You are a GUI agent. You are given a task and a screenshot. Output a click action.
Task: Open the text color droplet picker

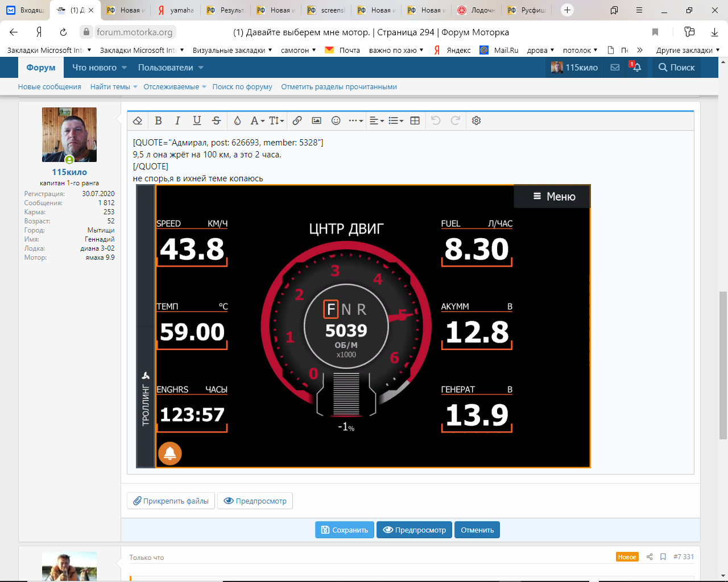point(238,120)
